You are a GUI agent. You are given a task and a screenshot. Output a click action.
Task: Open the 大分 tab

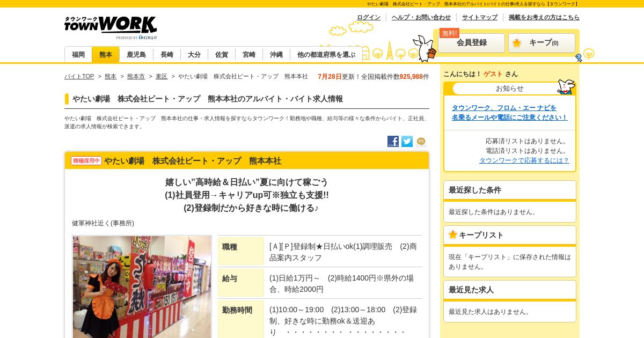pyautogui.click(x=194, y=55)
